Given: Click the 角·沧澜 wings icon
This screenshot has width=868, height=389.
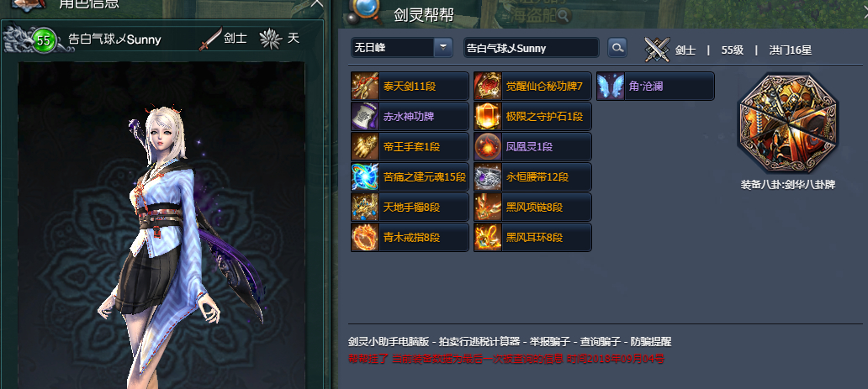Looking at the screenshot, I should [x=611, y=87].
